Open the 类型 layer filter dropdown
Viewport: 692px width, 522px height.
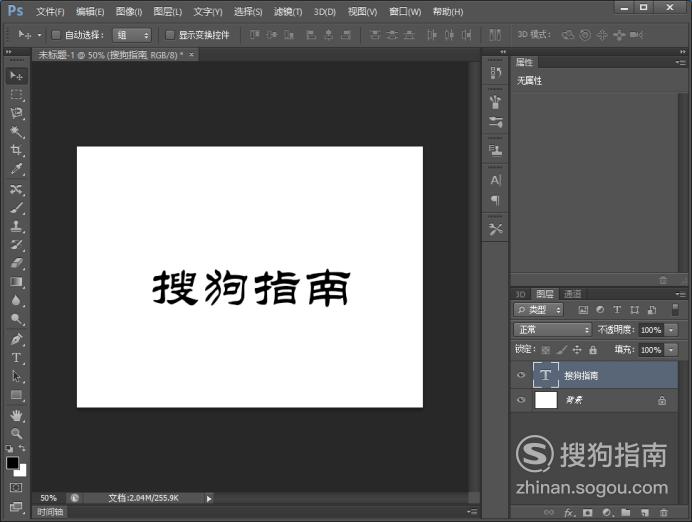pyautogui.click(x=538, y=310)
